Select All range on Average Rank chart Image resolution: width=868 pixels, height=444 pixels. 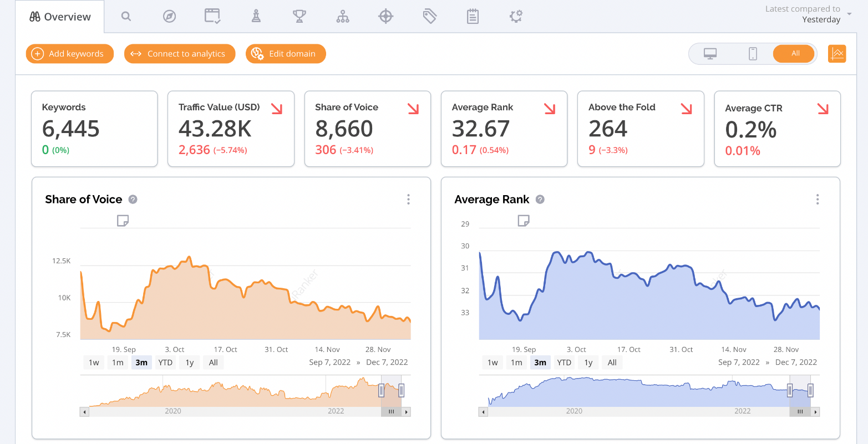[612, 363]
